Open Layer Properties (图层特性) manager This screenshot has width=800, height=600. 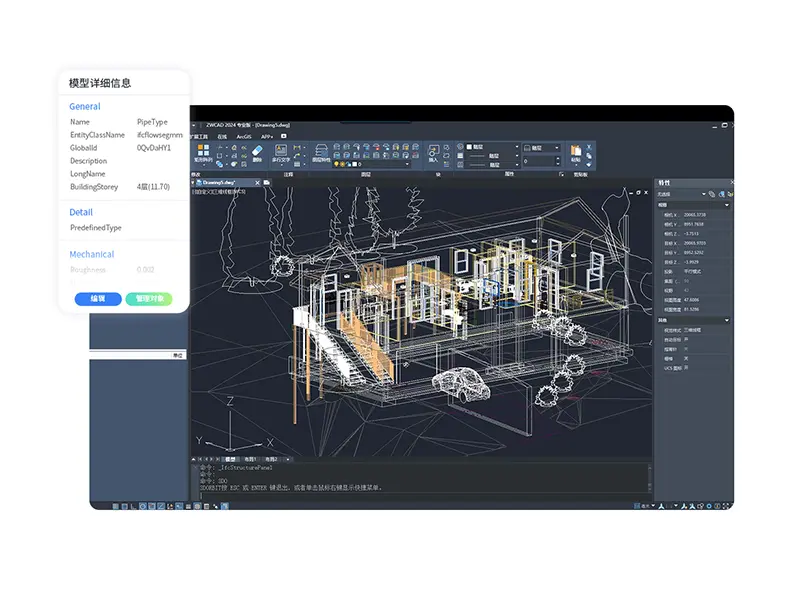pos(321,153)
